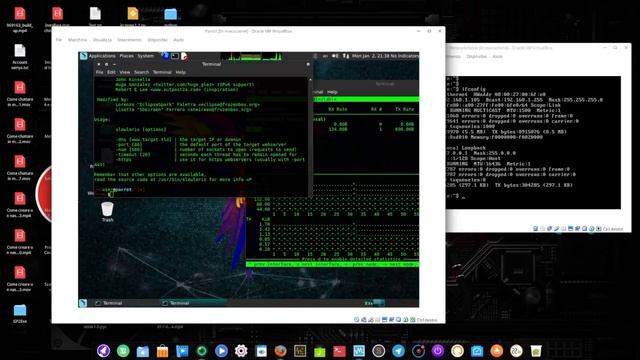Open Dispositivi menu in Parrot VirtualBox window
The width and height of the screenshot is (640, 360).
[158, 40]
